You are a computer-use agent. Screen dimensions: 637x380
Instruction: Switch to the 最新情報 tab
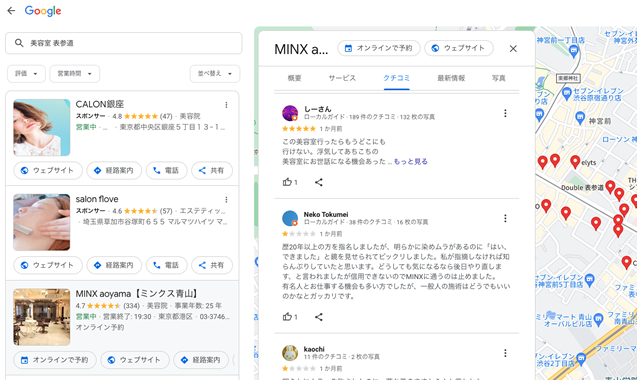pyautogui.click(x=451, y=78)
